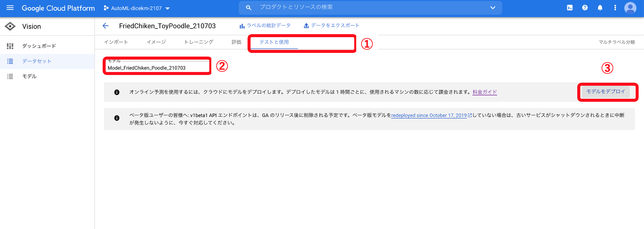Click the Vision product title
Viewport: 644px width, 229px height.
point(32,26)
